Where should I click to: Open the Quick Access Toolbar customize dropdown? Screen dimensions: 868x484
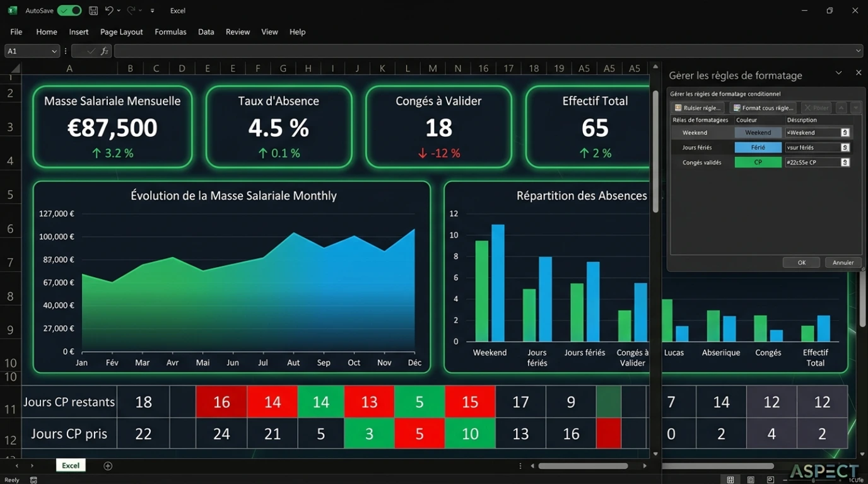click(x=152, y=11)
